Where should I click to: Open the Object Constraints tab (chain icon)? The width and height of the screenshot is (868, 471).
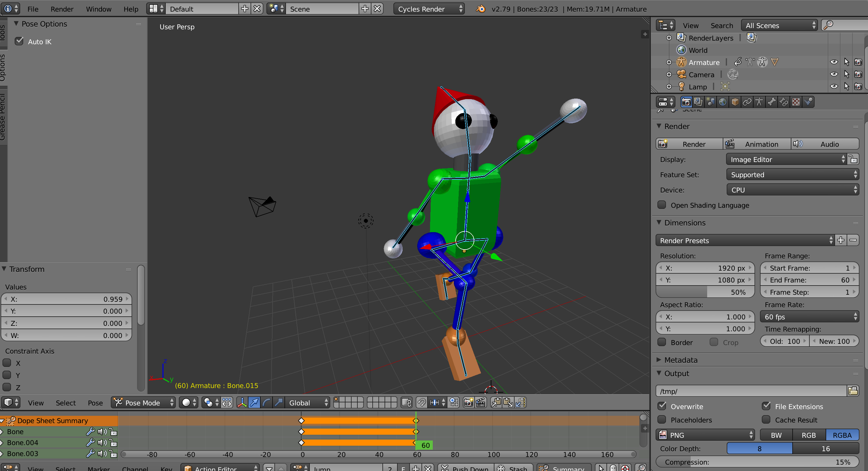point(747,102)
